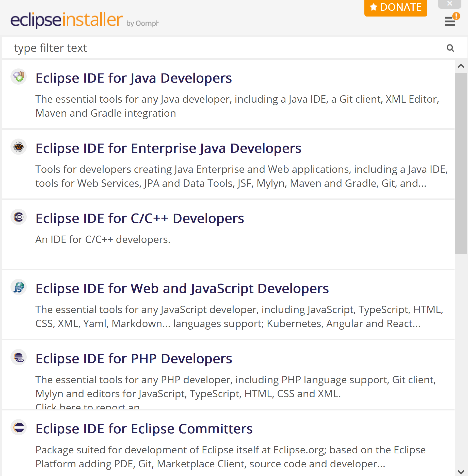Close the installer window
The width and height of the screenshot is (468, 476).
pyautogui.click(x=450, y=4)
